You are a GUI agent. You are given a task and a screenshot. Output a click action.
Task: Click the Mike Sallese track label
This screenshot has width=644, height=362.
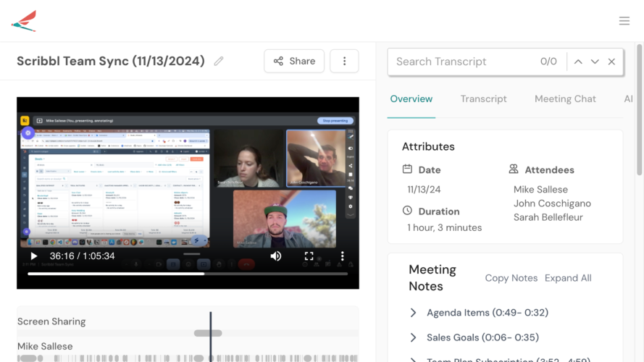coord(45,346)
